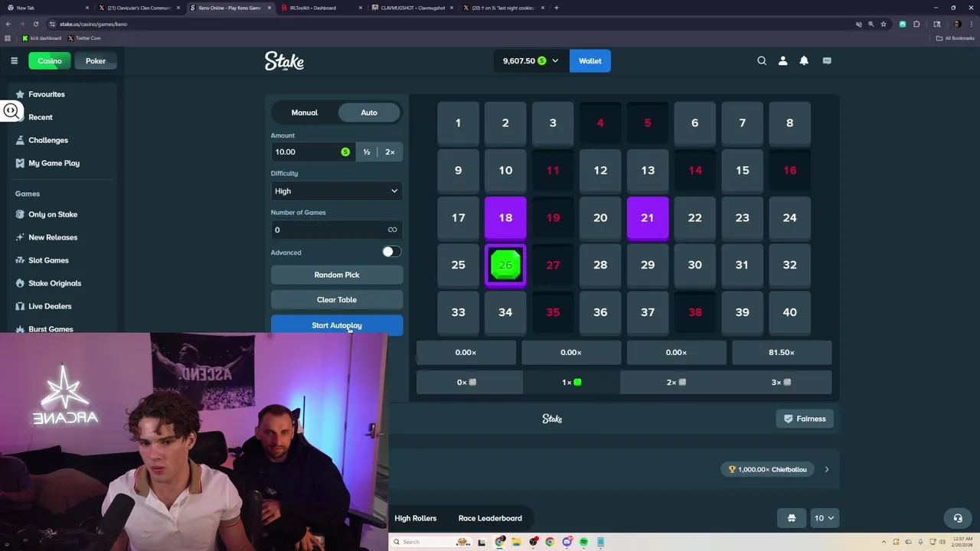Open the rows count dropdown showing 10
Image resolution: width=980 pixels, height=551 pixels.
824,518
